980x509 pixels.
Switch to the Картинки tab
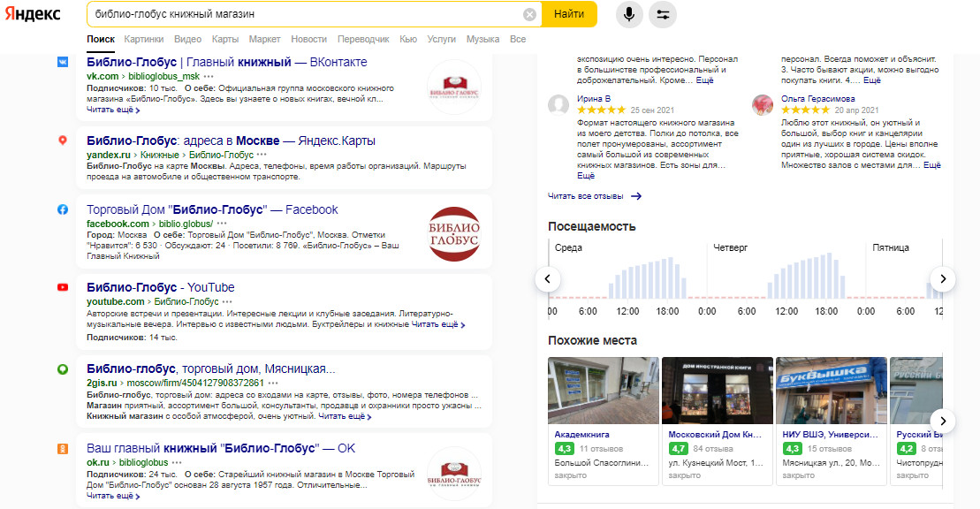point(144,39)
